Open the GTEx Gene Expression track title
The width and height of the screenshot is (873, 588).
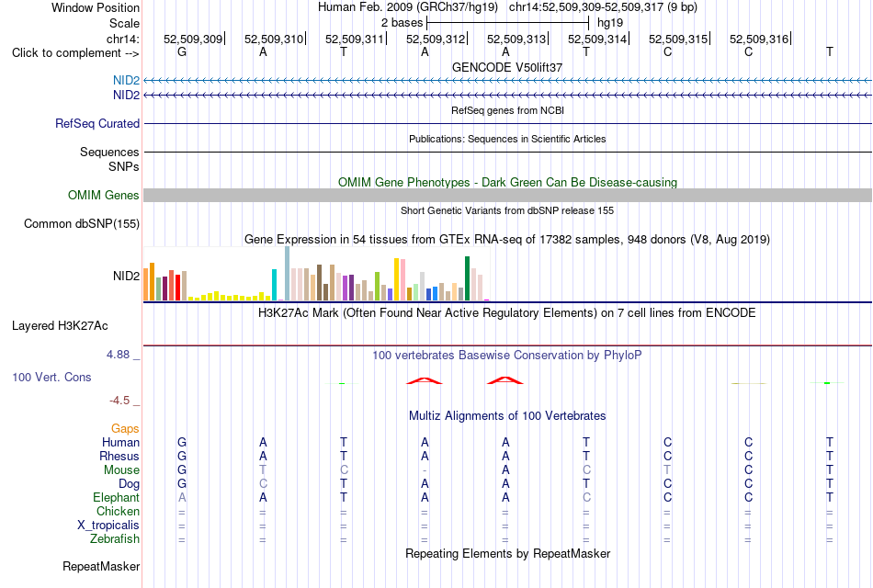click(507, 240)
